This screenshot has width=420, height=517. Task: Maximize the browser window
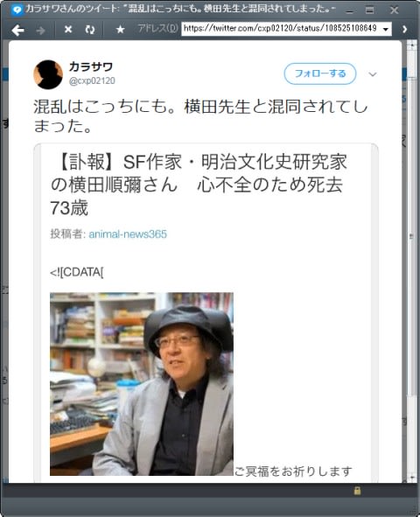pos(369,10)
